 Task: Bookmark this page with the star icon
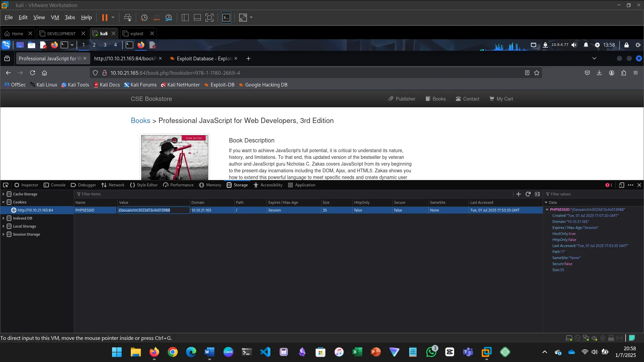click(x=537, y=73)
